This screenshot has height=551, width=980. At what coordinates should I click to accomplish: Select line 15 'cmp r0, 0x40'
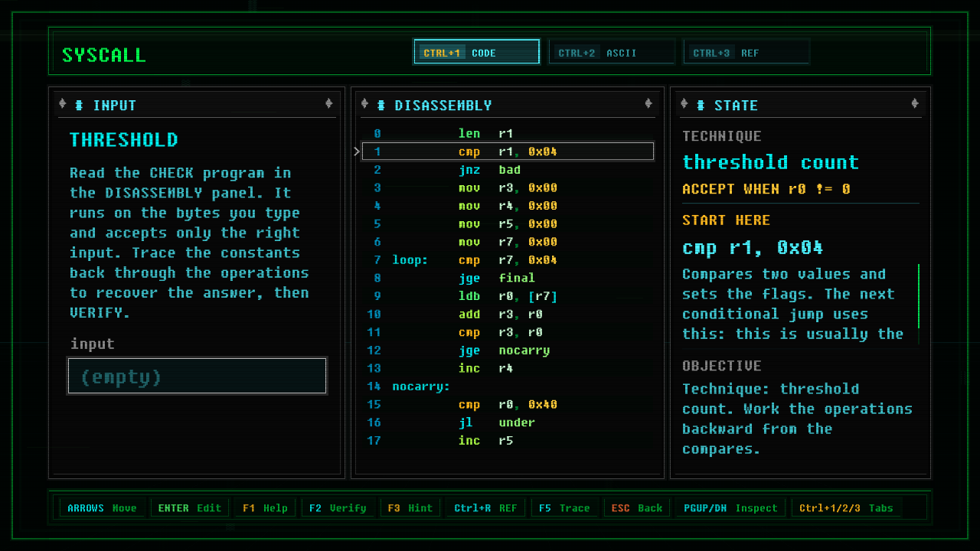pos(508,405)
